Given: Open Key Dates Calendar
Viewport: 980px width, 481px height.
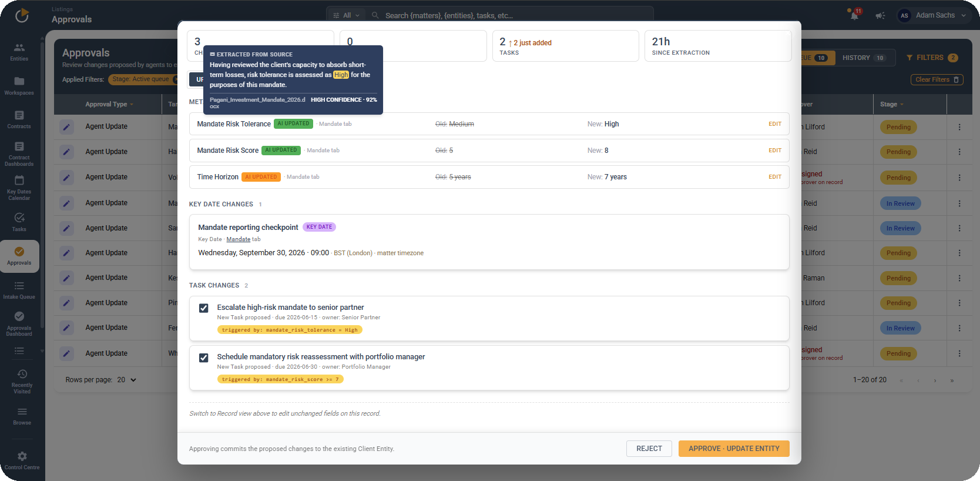Looking at the screenshot, I should pyautogui.click(x=19, y=188).
